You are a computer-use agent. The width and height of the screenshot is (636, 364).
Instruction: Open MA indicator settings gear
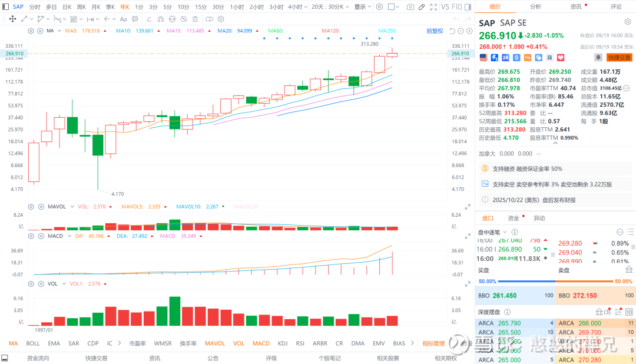tap(31, 31)
